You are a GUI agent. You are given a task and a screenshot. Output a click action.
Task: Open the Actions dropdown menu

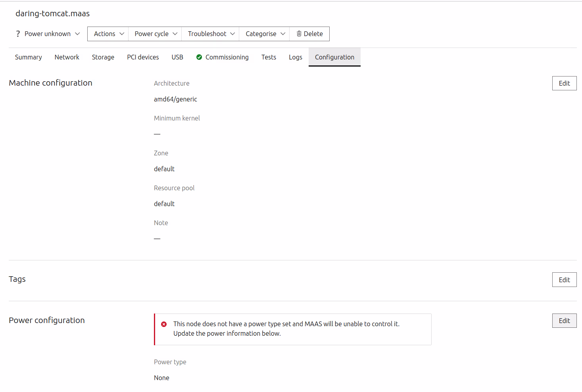coord(108,34)
